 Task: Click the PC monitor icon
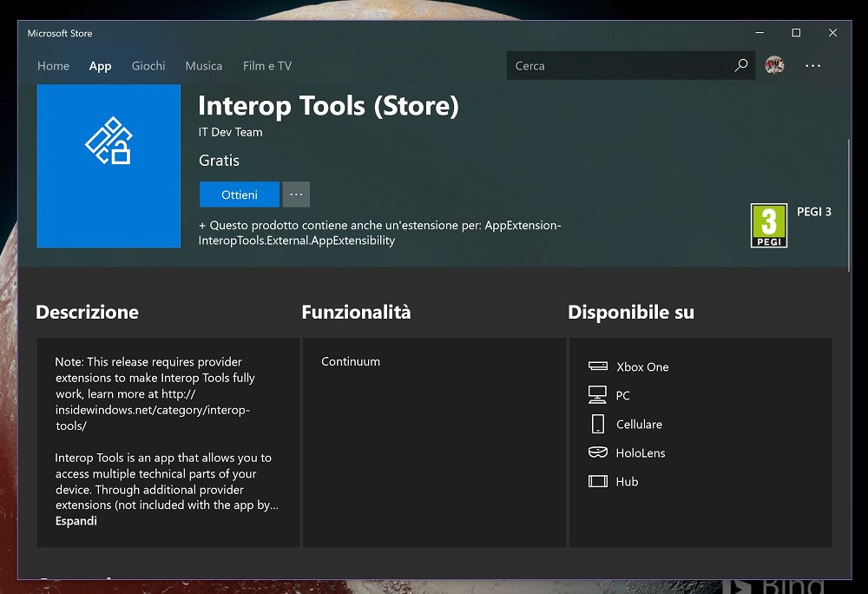597,395
